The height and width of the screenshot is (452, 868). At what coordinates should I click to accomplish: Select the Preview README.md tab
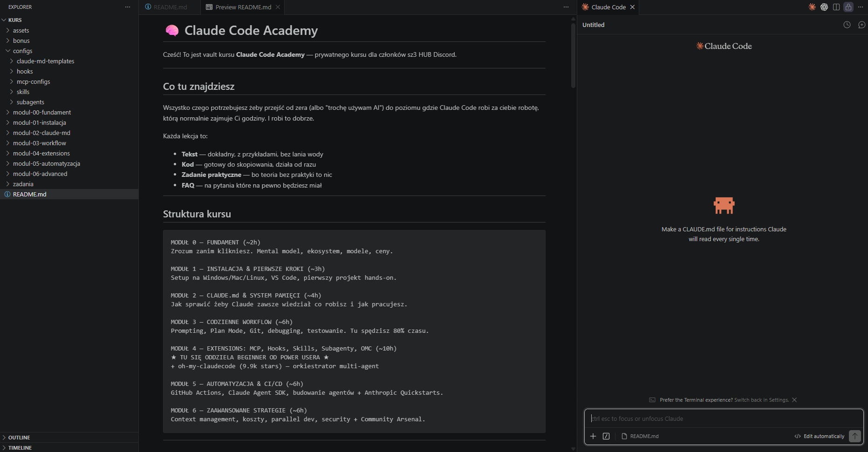(x=243, y=7)
